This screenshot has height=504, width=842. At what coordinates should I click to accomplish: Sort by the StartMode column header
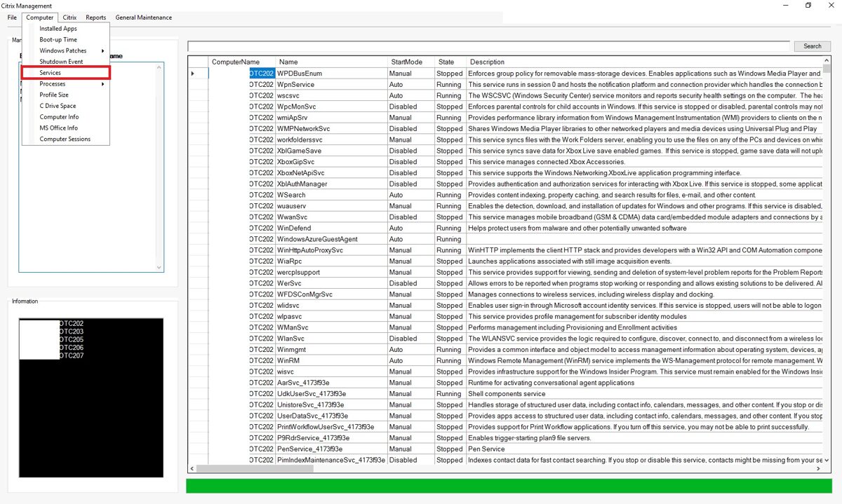coord(407,62)
